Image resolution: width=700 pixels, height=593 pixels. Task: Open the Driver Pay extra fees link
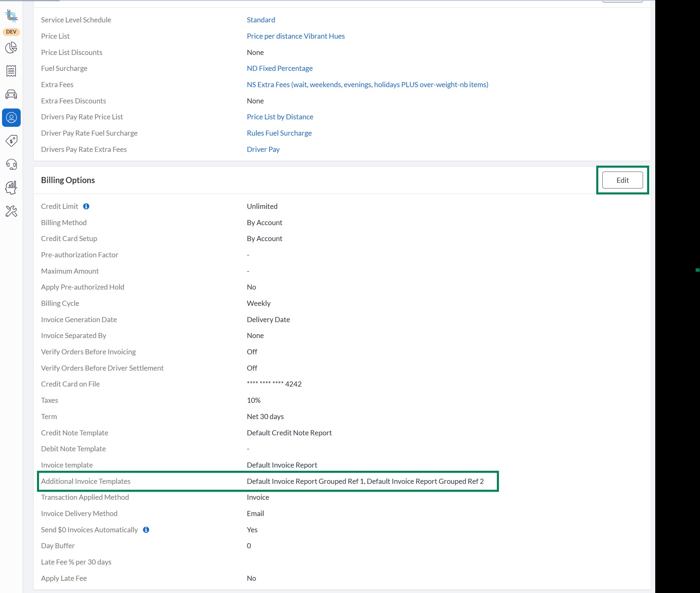pyautogui.click(x=263, y=150)
